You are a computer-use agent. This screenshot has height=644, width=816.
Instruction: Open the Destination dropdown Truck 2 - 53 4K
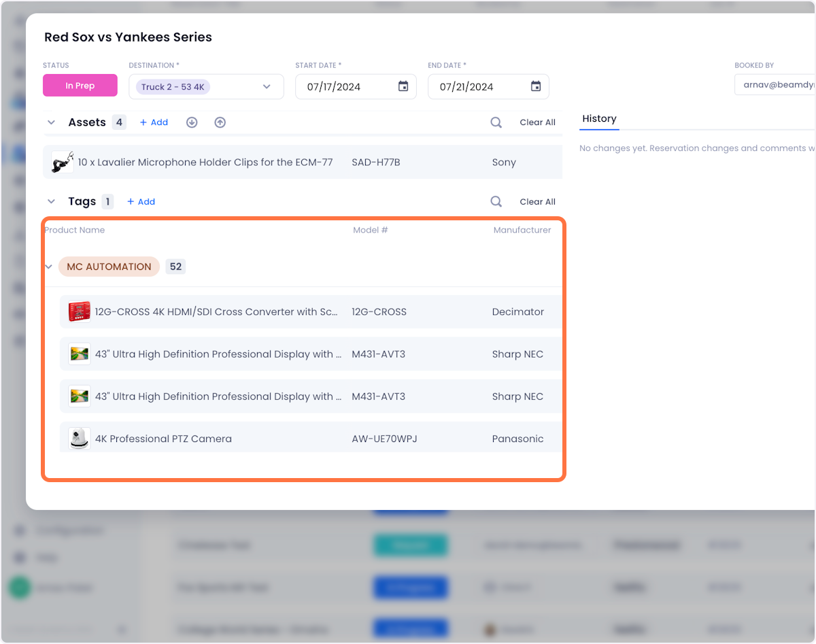click(206, 87)
